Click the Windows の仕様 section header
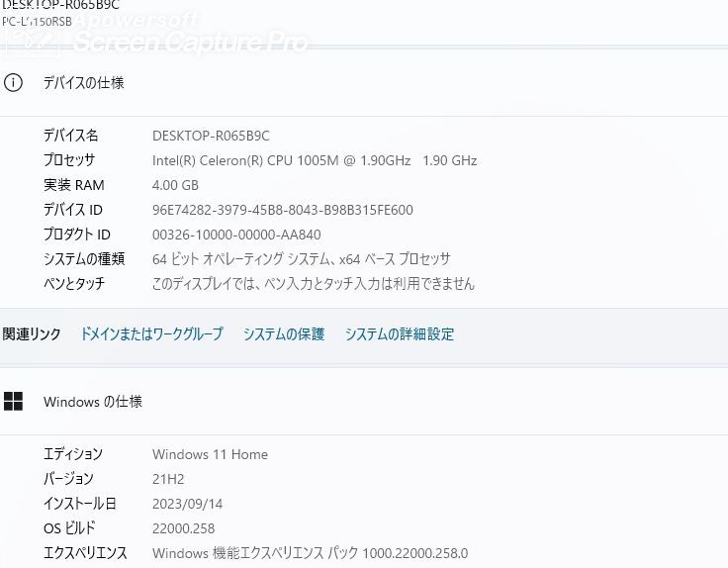728x568 pixels. [x=93, y=402]
